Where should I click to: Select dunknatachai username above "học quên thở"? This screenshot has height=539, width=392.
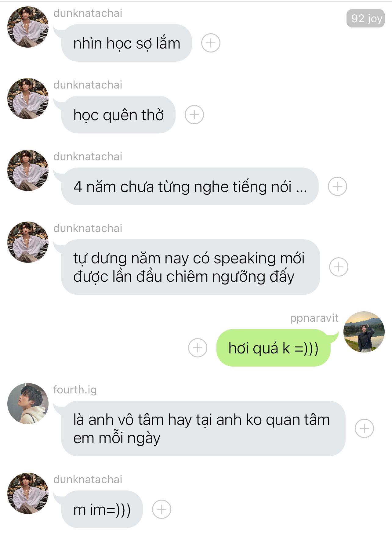88,85
